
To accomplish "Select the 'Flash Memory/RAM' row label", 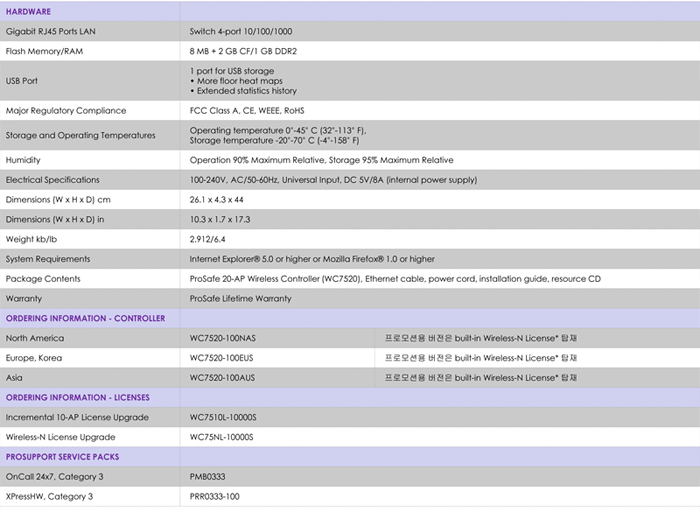I will (44, 51).
